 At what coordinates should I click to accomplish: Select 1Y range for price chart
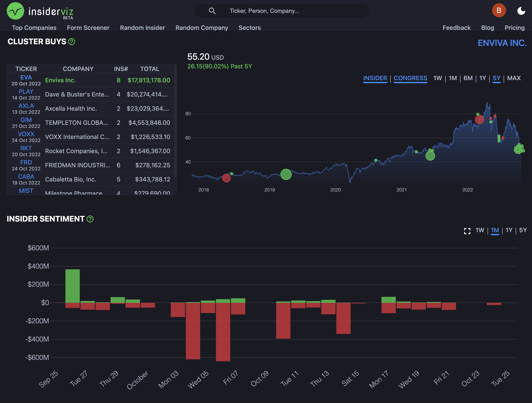click(x=483, y=78)
